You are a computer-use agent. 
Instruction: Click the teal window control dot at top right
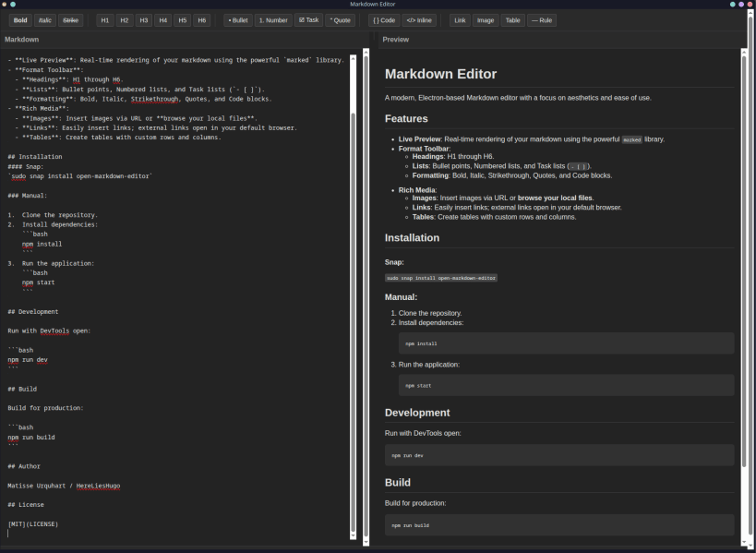(x=732, y=5)
